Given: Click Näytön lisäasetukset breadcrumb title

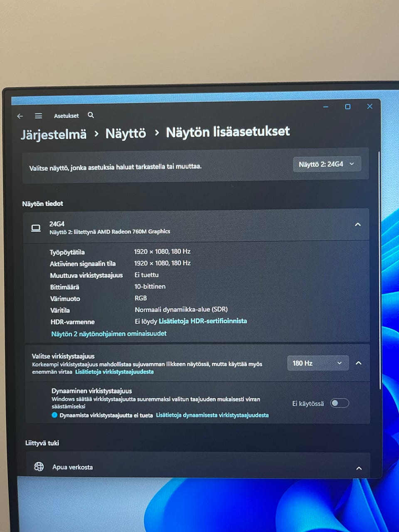Looking at the screenshot, I should pos(228,132).
